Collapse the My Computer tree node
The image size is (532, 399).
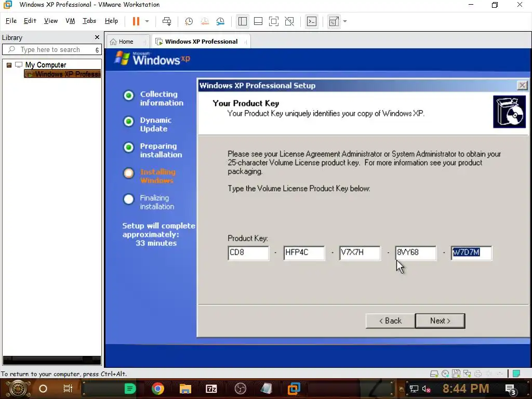[9, 65]
